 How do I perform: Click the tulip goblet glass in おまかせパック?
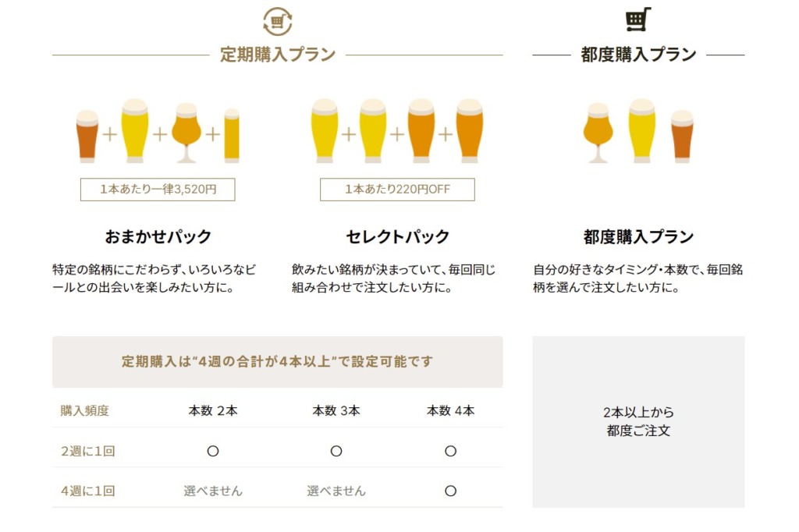coord(186,133)
